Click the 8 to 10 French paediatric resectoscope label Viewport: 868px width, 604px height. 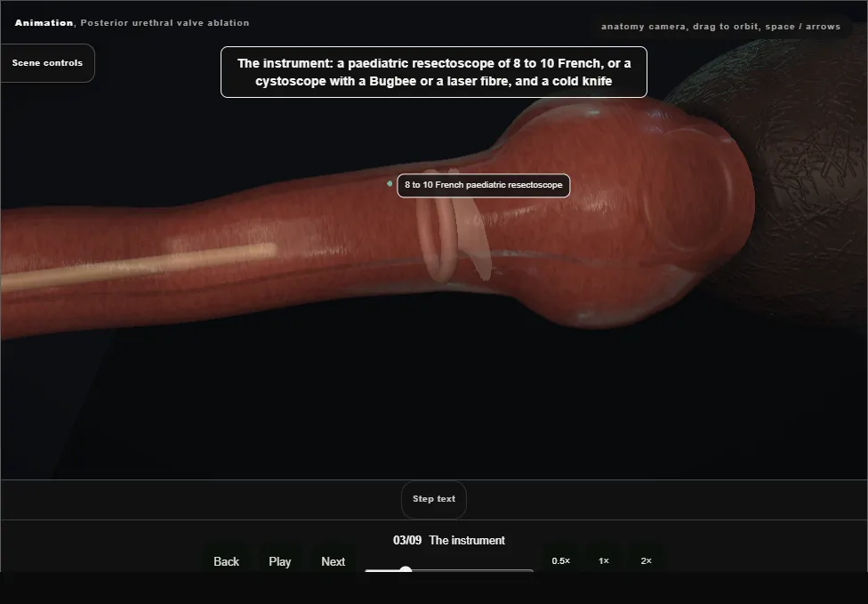[x=483, y=185]
